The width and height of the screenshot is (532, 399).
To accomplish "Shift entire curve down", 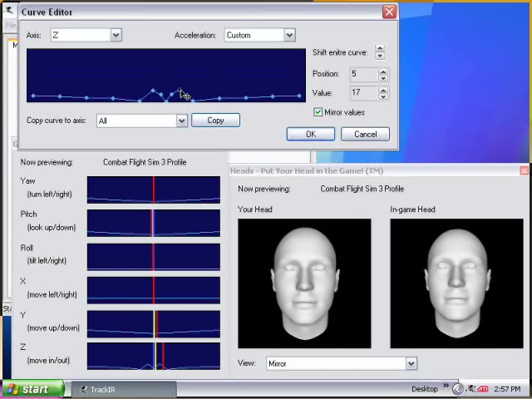I will (x=380, y=56).
